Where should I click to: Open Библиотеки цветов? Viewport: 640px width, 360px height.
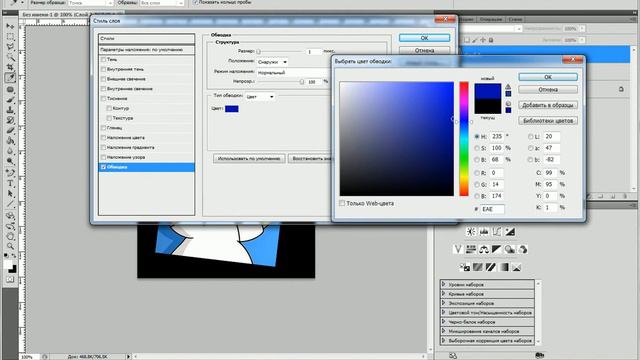548,121
